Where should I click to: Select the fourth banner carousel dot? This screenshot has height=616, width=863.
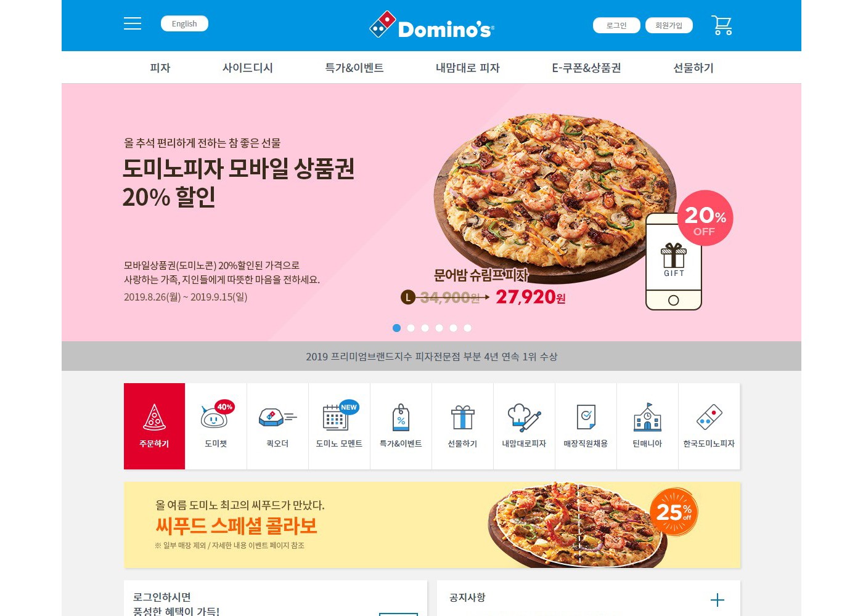439,328
